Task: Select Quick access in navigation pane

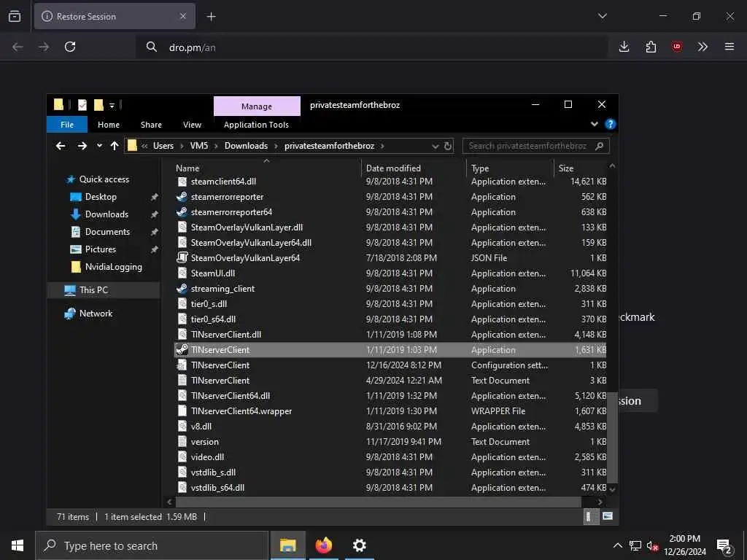Action: pyautogui.click(x=104, y=179)
